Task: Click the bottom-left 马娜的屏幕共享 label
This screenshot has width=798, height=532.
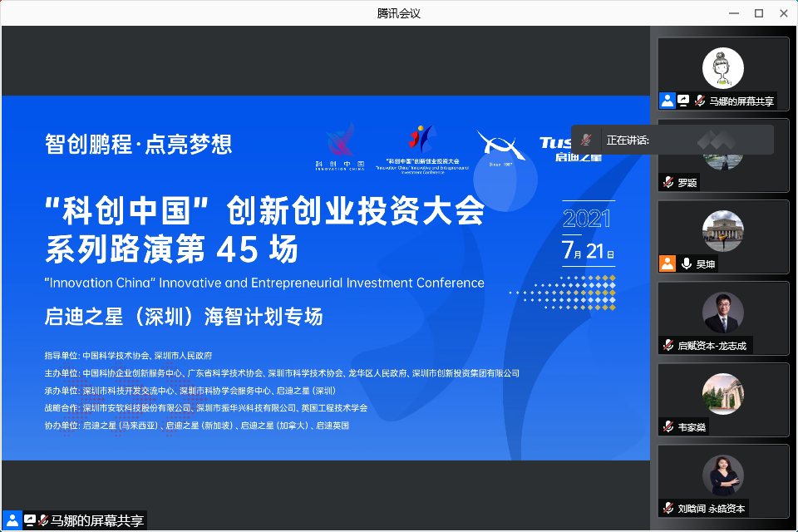Action: tap(97, 521)
